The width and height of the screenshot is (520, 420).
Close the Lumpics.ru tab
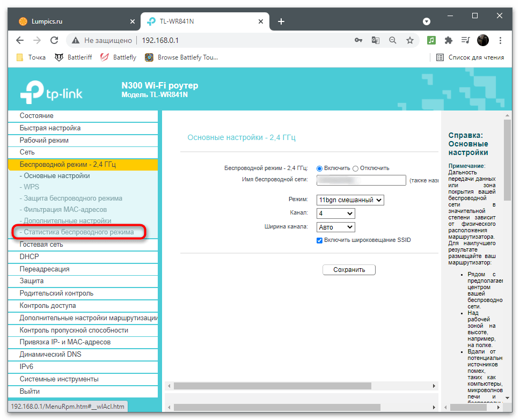[x=133, y=21]
